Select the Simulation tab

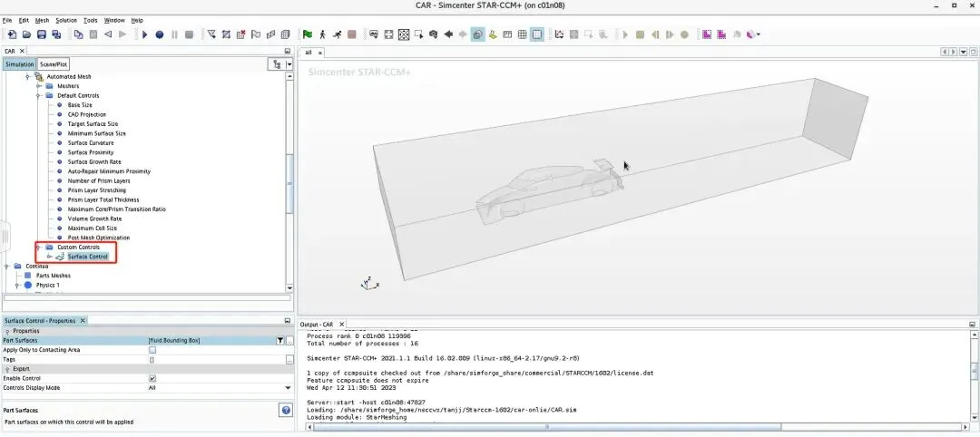click(x=19, y=64)
